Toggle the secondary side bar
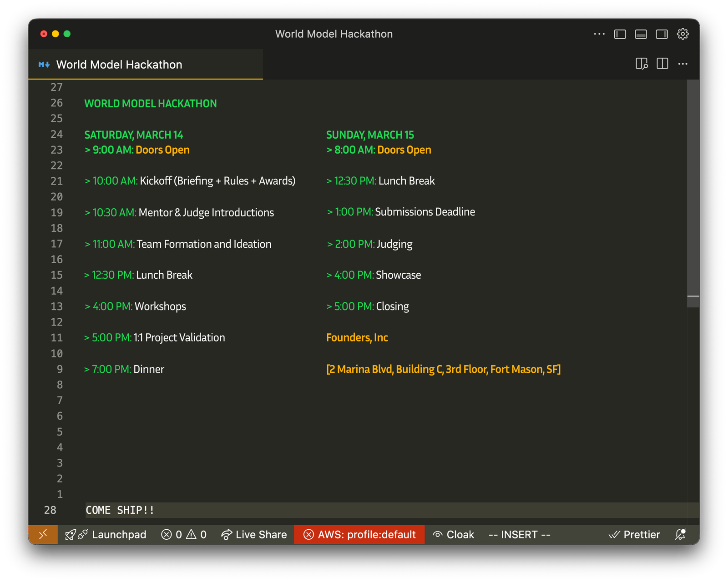728x582 pixels. click(x=662, y=34)
